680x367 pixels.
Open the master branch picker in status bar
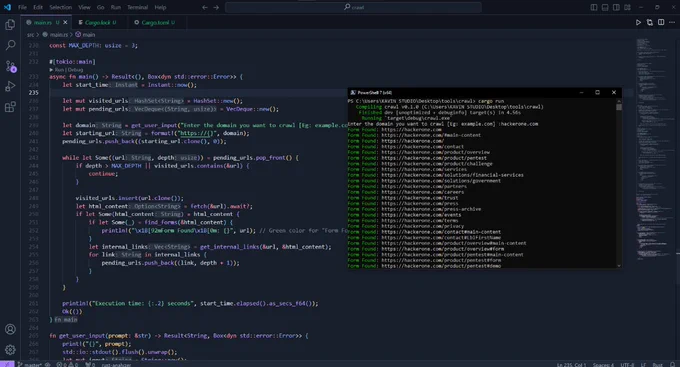pos(29,364)
